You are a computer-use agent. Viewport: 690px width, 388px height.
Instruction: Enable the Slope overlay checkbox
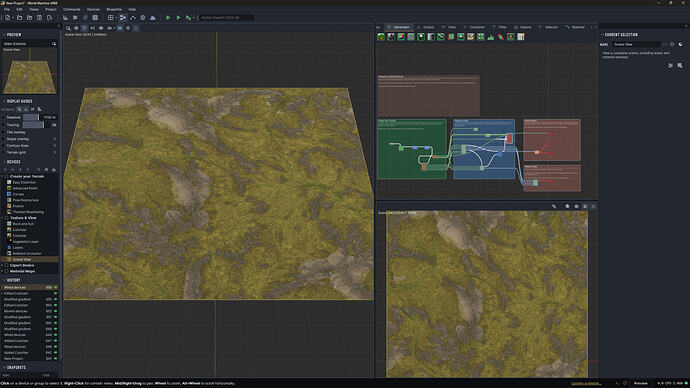click(x=4, y=139)
